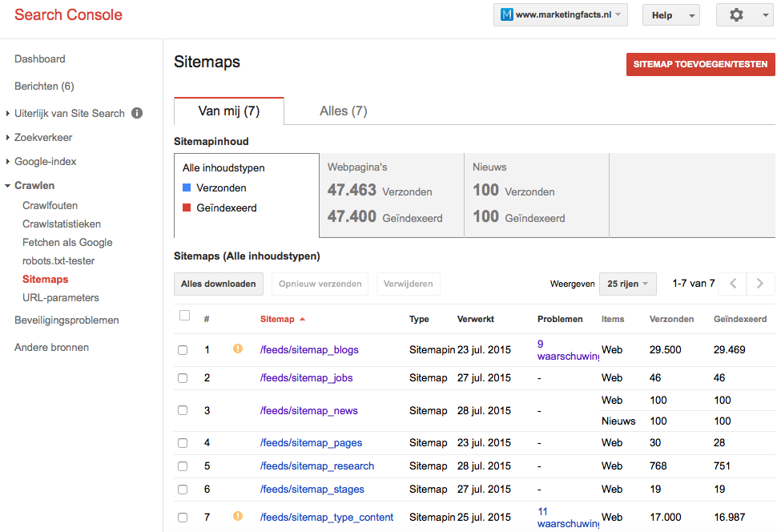Screen dimensions: 777x532
Task: Switch to the Alles (7) tab
Action: 343,111
